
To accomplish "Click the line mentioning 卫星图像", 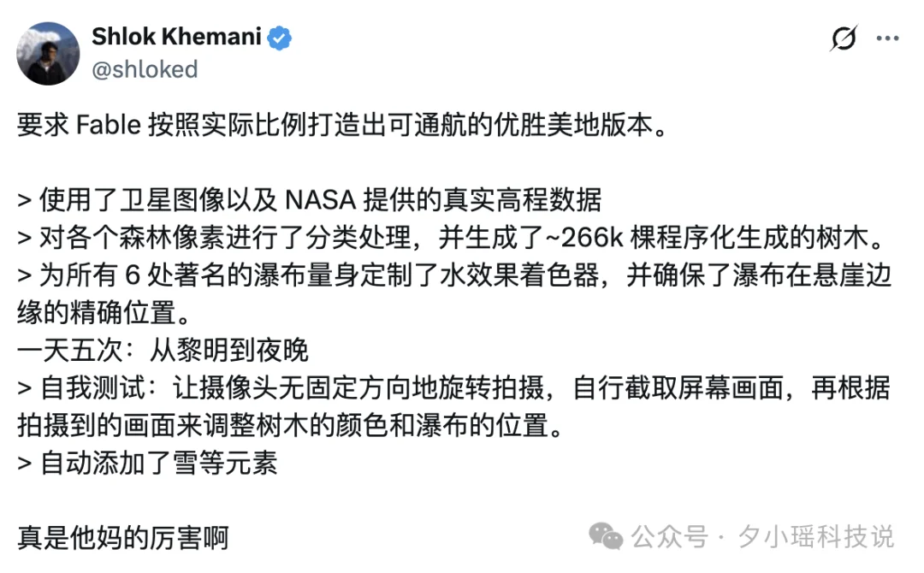I will coord(310,200).
